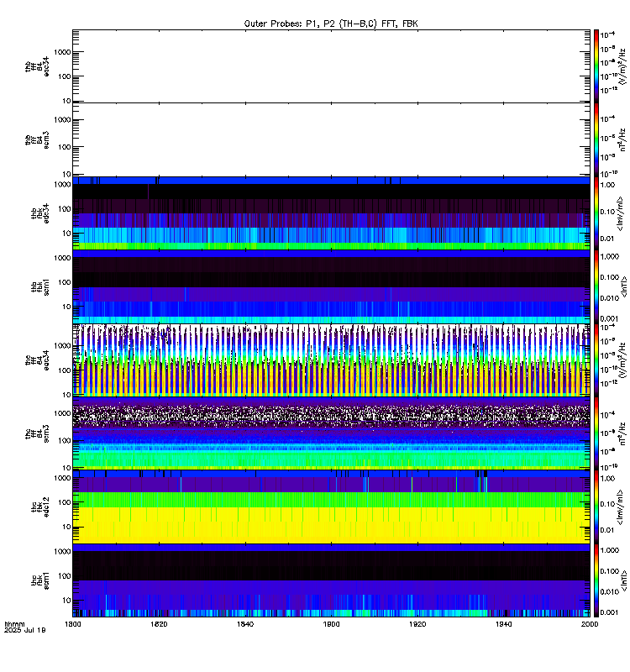Click the 100 y-axis tick of thc fbk edc12
Image resolution: width=630 pixels, height=672 pixels.
pos(65,502)
